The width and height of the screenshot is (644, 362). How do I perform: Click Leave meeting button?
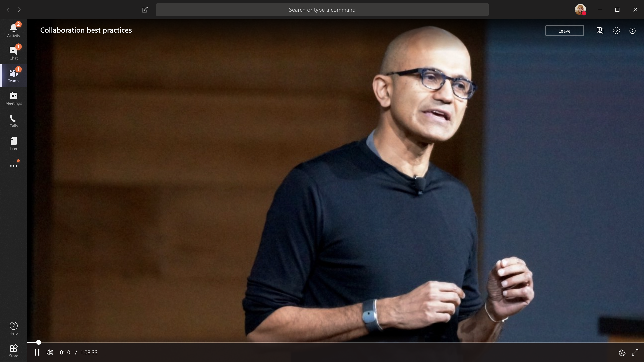pos(564,31)
